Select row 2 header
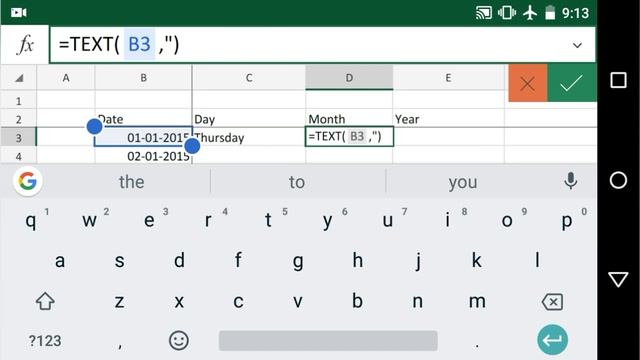The height and width of the screenshot is (360, 640). click(x=18, y=119)
